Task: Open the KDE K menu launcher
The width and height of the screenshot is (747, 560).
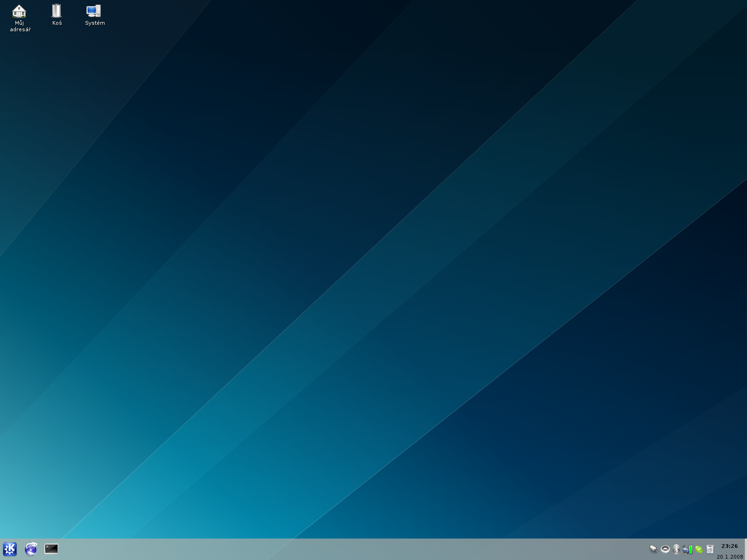Action: [x=10, y=549]
